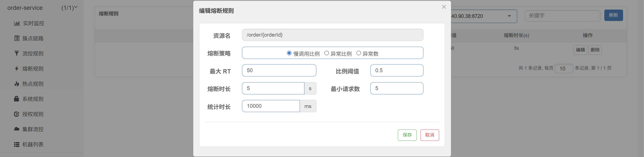644x157 pixels.
Task: Click the 统计时长 input field
Action: [271, 106]
